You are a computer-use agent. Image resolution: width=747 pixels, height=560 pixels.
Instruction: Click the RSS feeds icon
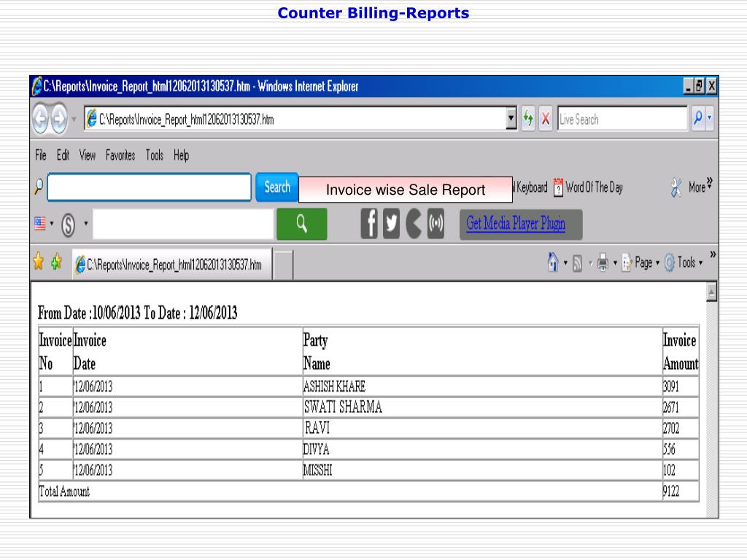[578, 262]
